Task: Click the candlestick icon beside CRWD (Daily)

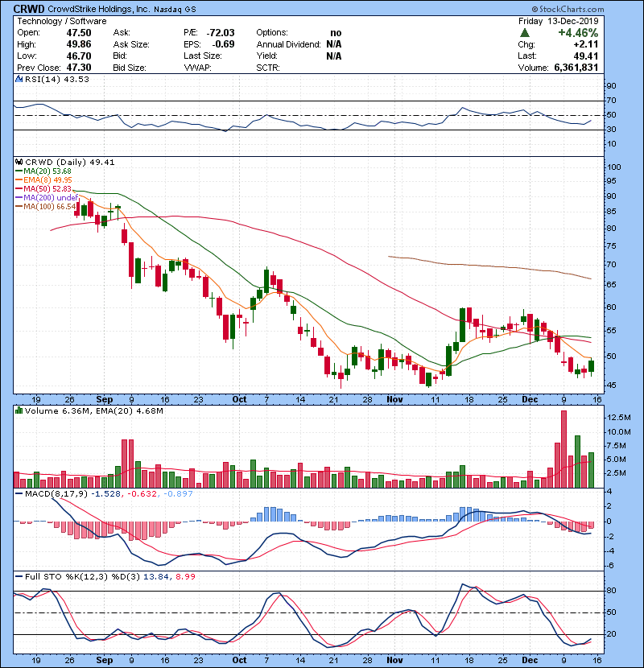Action: [19, 163]
